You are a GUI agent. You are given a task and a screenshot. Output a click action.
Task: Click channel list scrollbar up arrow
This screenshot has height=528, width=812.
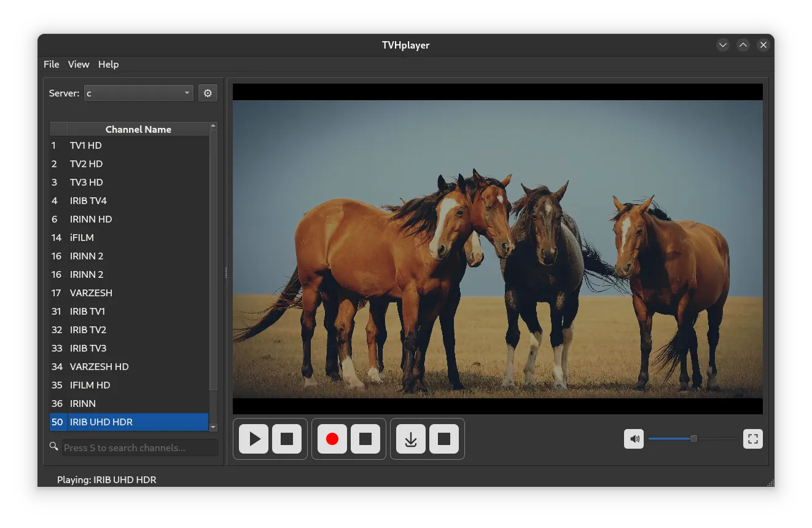pos(213,126)
